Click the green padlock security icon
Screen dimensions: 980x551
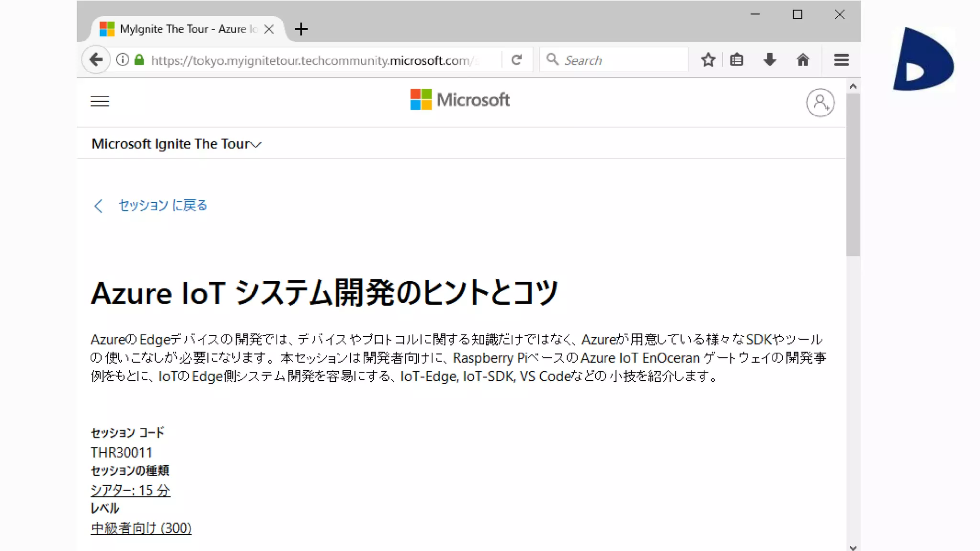click(139, 60)
